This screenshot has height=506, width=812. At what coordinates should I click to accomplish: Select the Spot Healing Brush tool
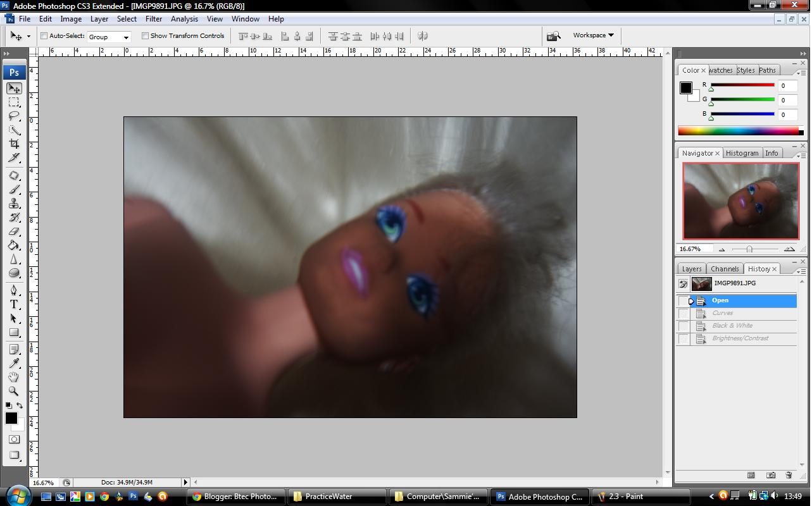pyautogui.click(x=14, y=176)
